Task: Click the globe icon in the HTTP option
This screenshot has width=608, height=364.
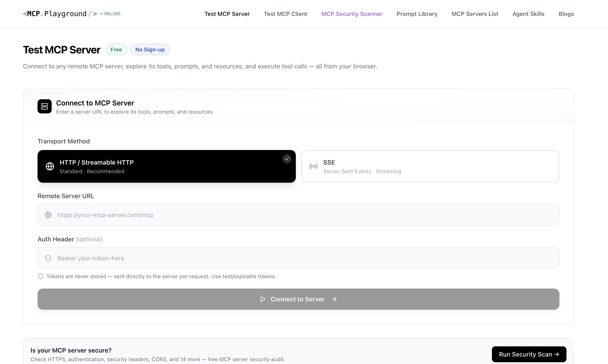Action: [50, 166]
